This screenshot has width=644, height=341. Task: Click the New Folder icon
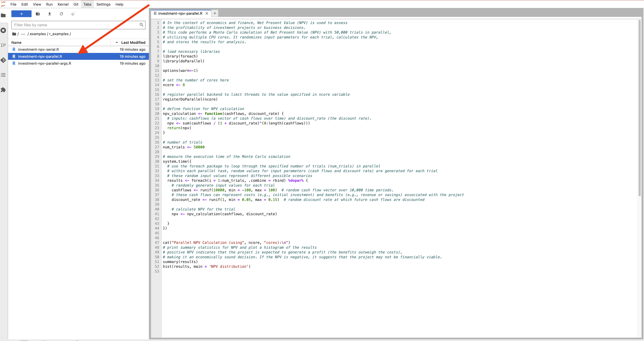[x=38, y=14]
